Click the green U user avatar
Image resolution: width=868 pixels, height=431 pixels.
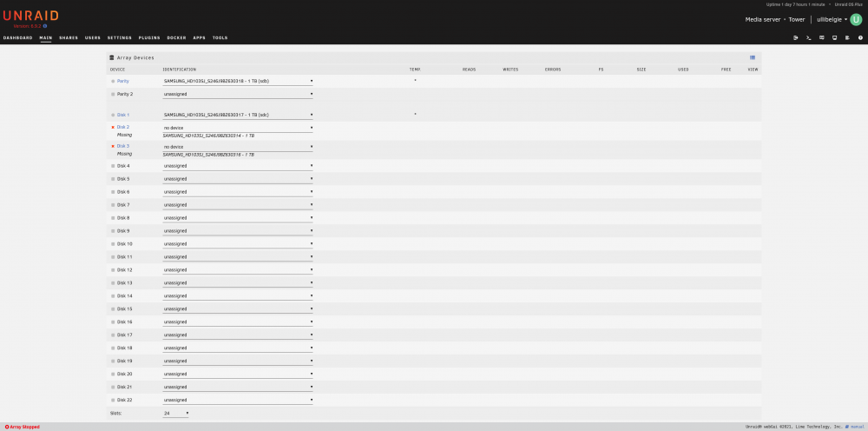(856, 19)
